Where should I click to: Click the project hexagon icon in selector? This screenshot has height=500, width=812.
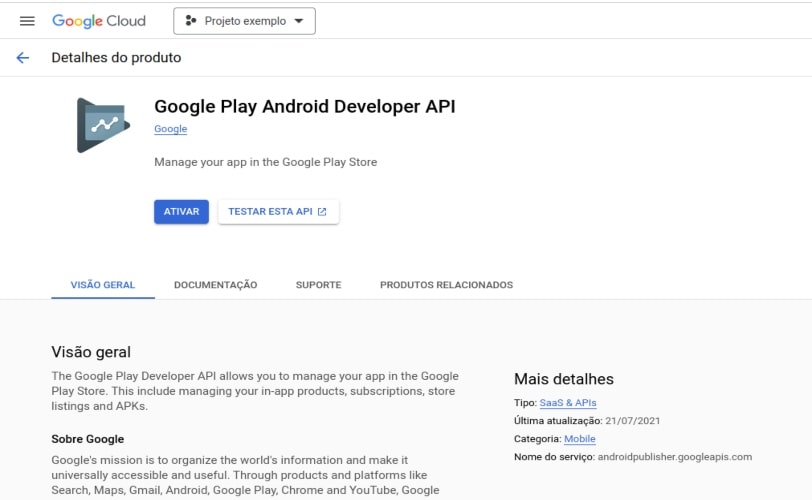click(191, 21)
